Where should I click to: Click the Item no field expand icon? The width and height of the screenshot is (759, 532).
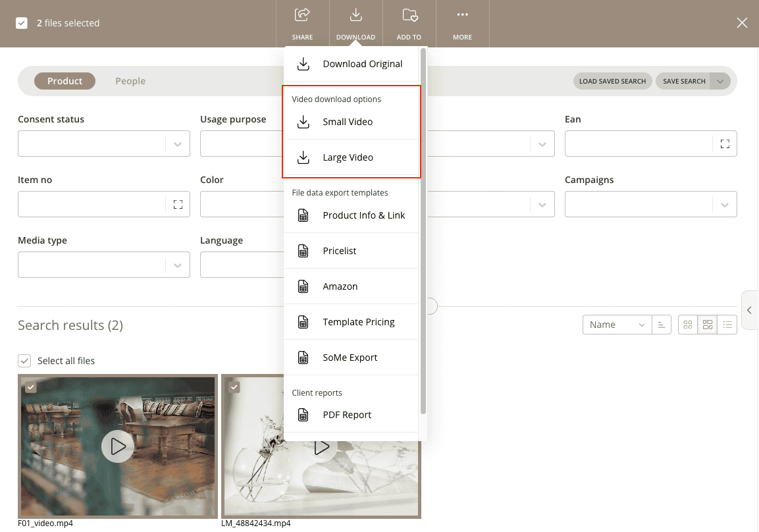178,204
